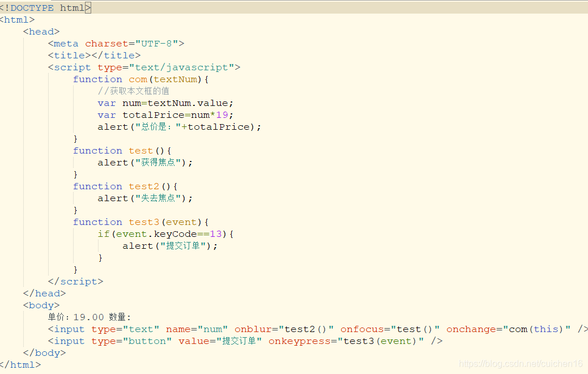Click the script type text/javascript line
Image resolution: width=588 pixels, height=374 pixels.
[x=144, y=67]
